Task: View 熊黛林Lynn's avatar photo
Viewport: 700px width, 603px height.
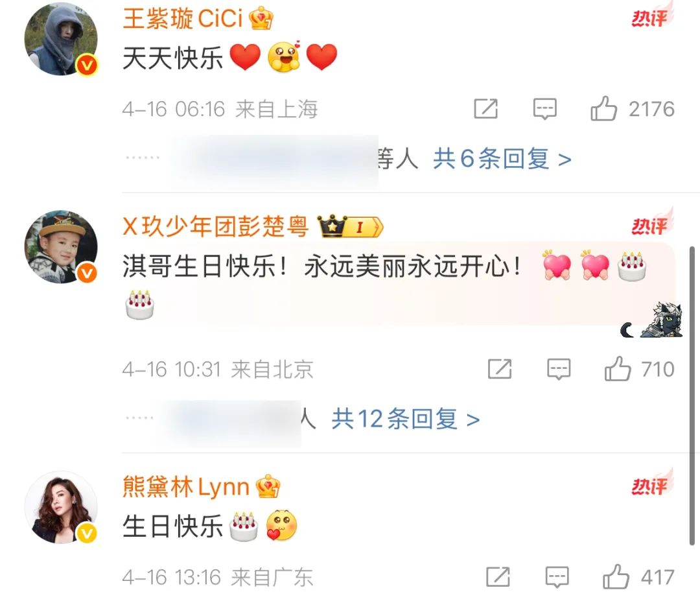Action: point(61,508)
